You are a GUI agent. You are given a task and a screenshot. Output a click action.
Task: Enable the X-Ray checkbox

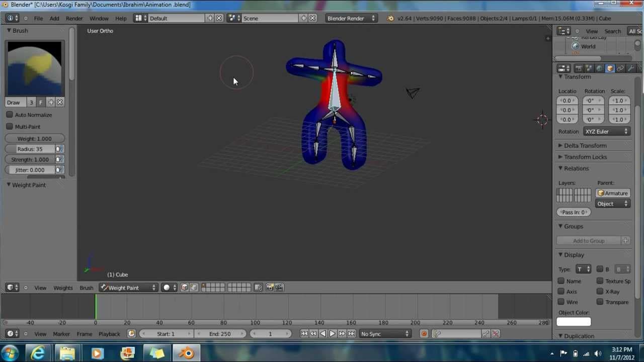(x=600, y=292)
